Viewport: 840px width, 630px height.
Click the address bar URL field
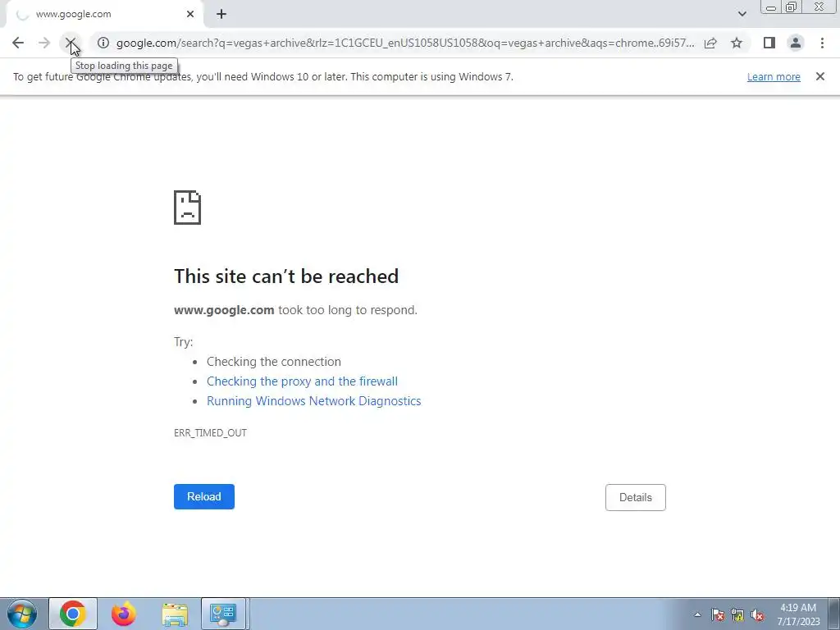(405, 43)
